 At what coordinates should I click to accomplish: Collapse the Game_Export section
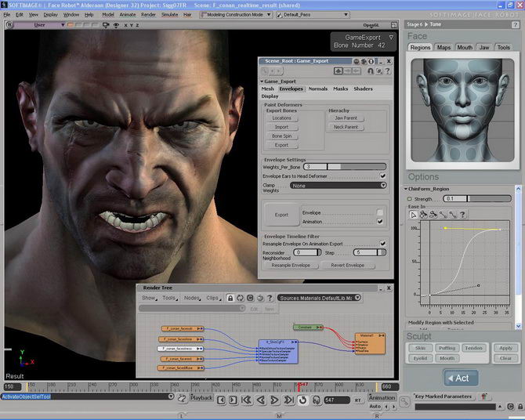tap(262, 81)
